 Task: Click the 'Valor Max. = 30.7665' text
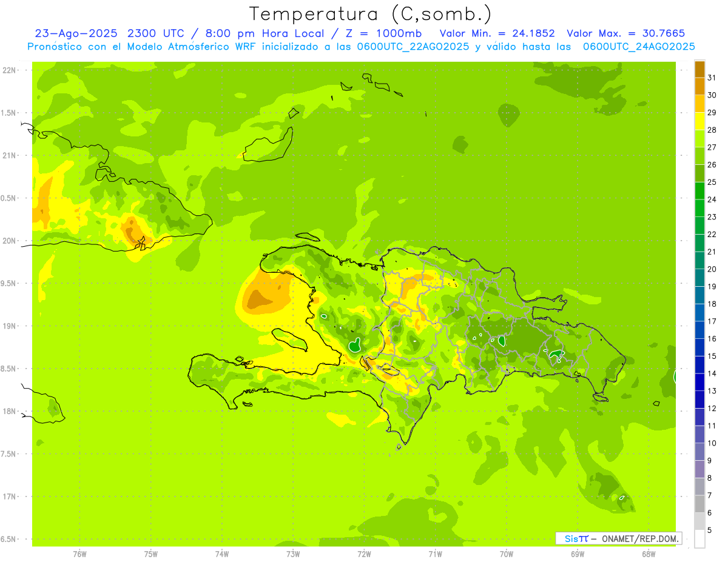coord(625,33)
